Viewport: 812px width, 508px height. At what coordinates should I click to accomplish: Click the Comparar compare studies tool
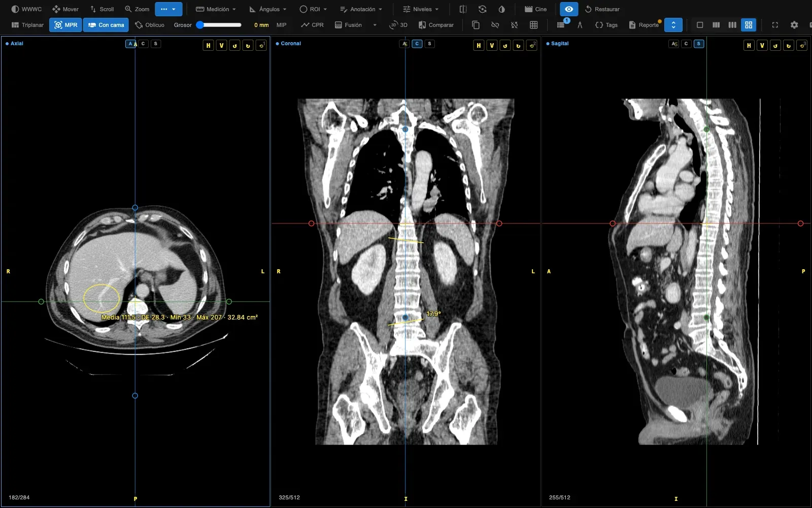point(436,25)
